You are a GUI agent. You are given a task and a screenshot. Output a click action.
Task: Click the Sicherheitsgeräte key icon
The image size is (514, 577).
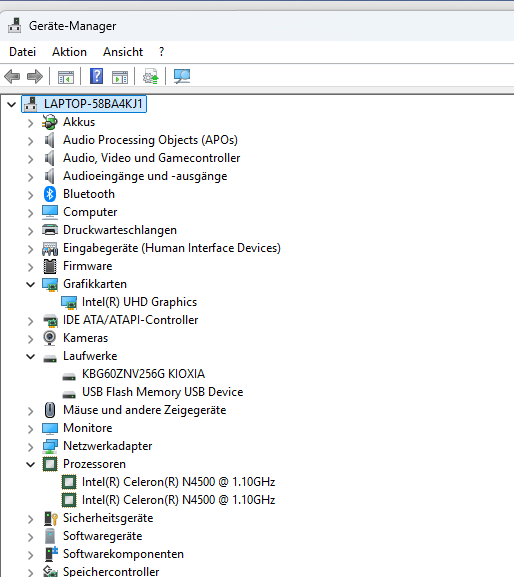[x=50, y=518]
